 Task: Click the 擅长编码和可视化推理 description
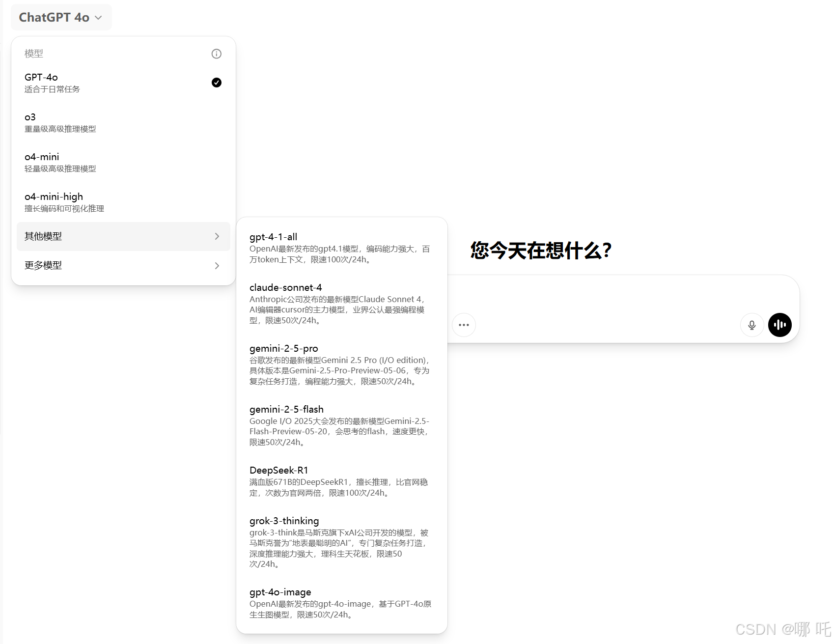click(64, 209)
